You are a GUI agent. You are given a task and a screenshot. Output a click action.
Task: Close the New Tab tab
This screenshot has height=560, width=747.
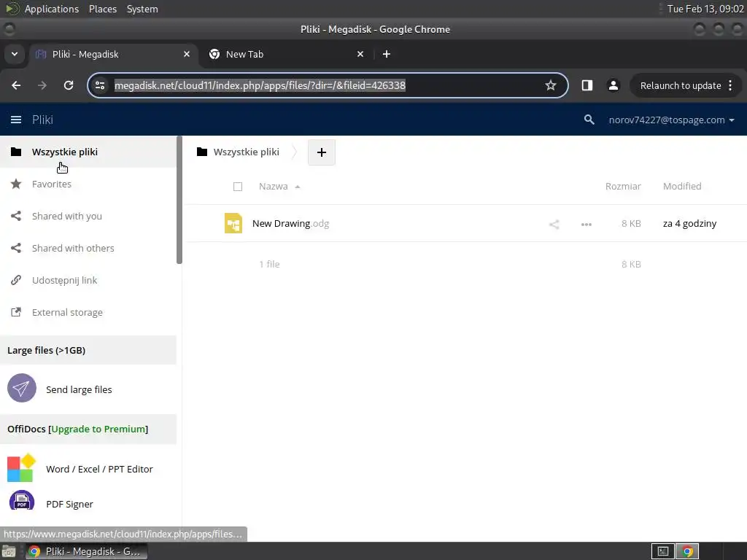click(360, 54)
